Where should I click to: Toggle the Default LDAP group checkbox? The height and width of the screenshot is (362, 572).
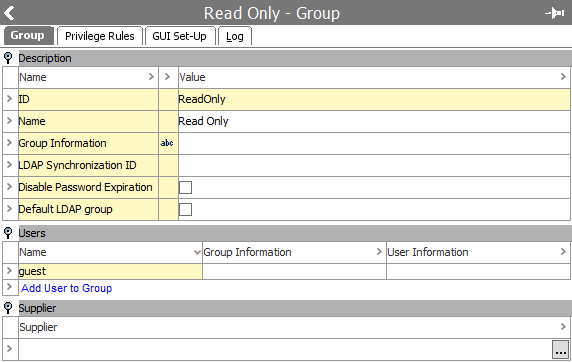coord(185,209)
